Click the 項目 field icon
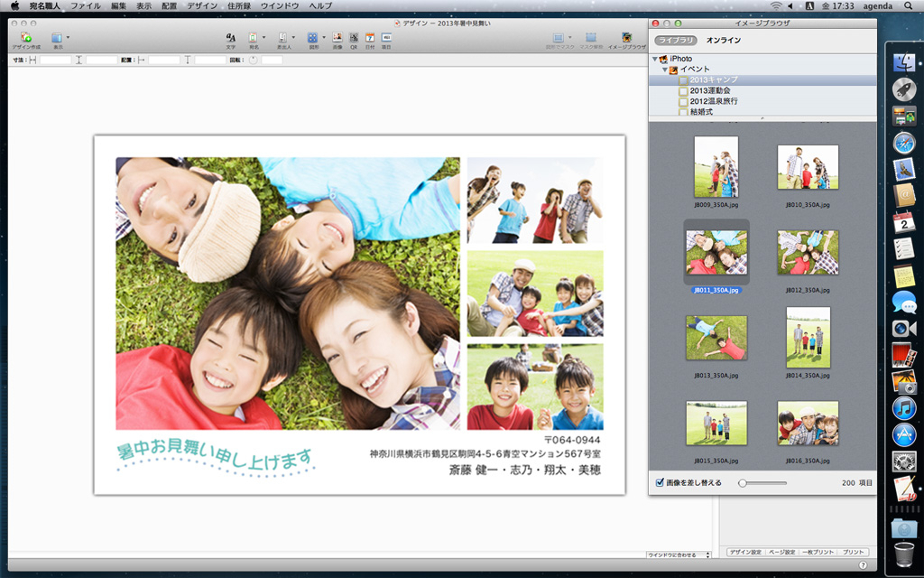Screen dimensions: 924x578 386,38
